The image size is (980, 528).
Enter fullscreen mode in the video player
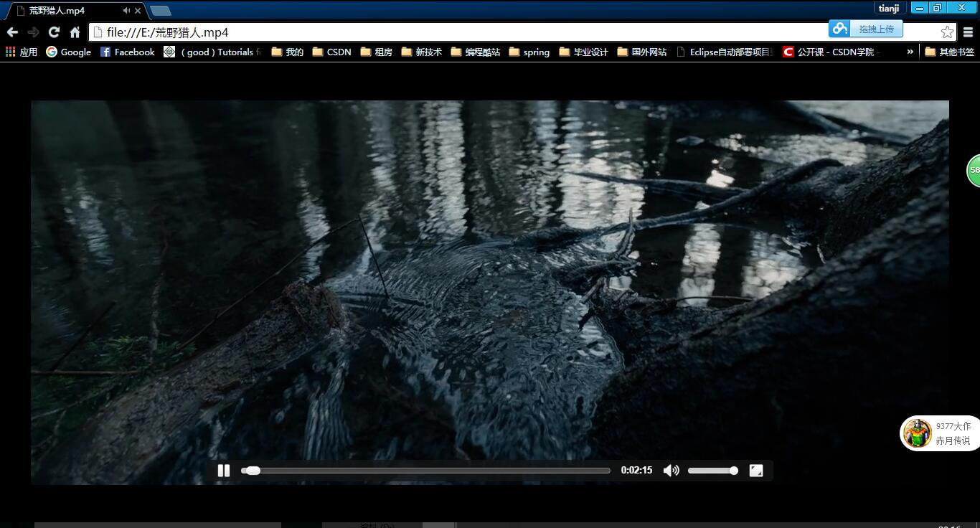(x=755, y=471)
